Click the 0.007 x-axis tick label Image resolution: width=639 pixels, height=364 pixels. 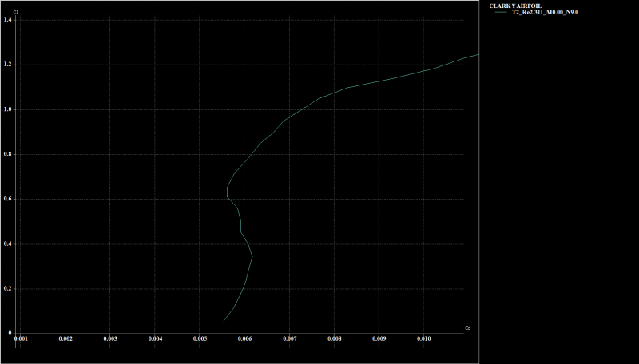tap(289, 339)
